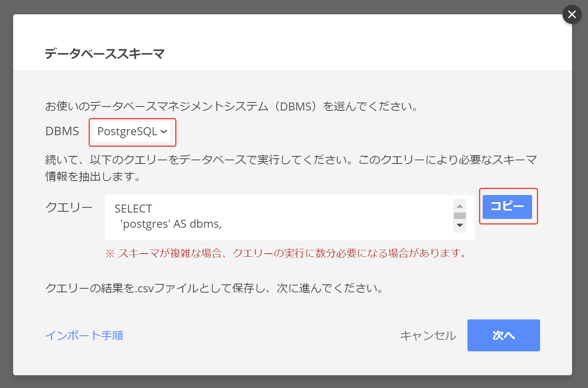Open the インポート手順 link
The height and width of the screenshot is (388, 588).
(x=84, y=336)
